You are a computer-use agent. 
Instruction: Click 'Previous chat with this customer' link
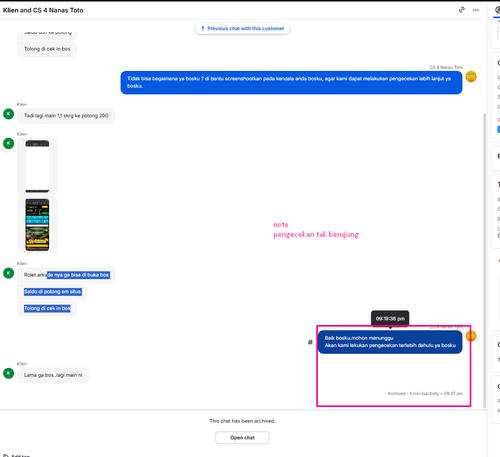coord(242,28)
